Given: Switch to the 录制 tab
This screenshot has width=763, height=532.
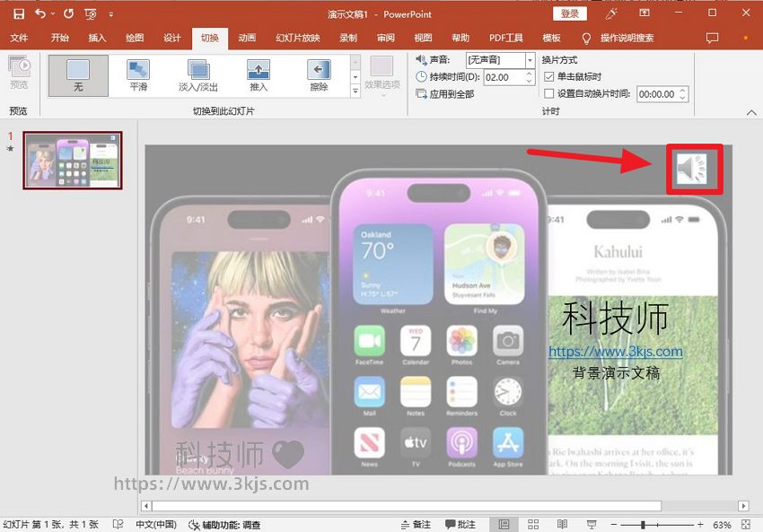Looking at the screenshot, I should click(x=348, y=38).
